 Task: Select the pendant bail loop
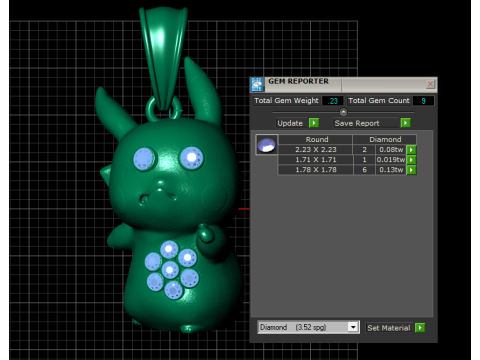163,57
